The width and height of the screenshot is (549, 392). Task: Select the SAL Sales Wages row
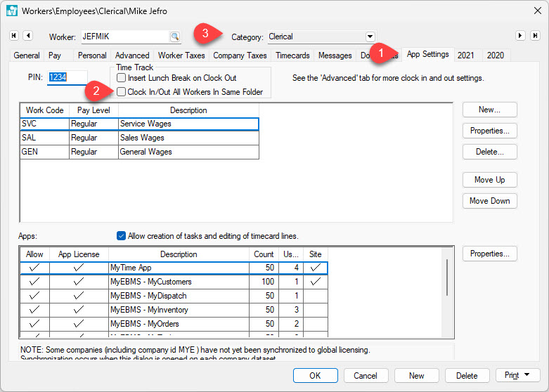(139, 138)
